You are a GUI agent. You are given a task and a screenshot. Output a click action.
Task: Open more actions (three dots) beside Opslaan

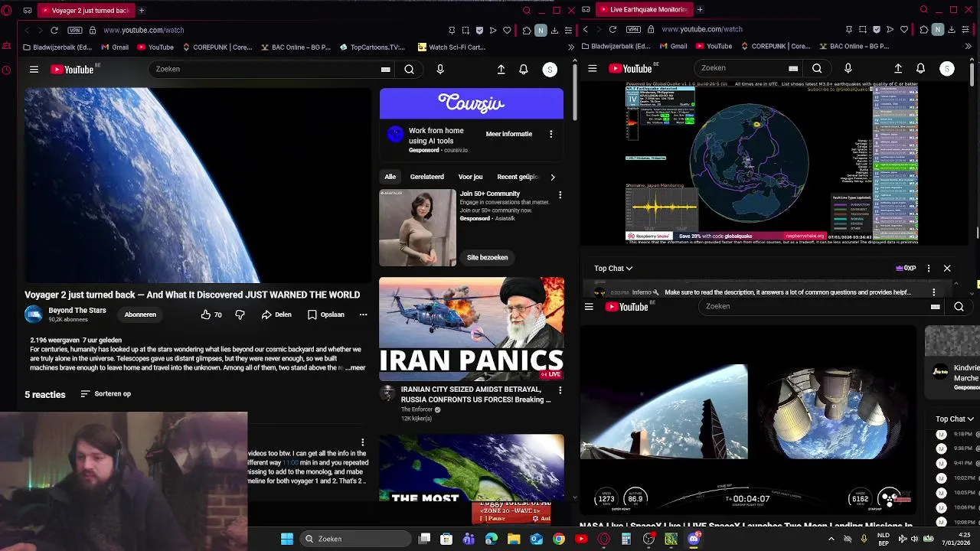363,315
